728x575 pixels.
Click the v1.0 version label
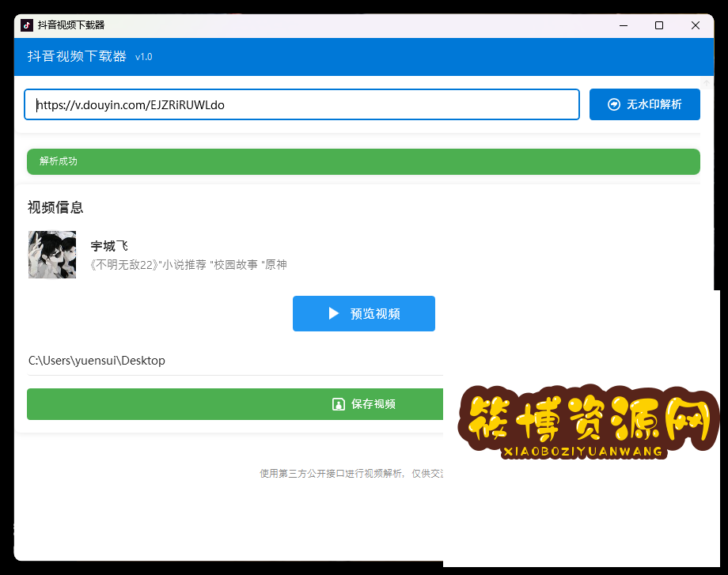[x=143, y=57]
